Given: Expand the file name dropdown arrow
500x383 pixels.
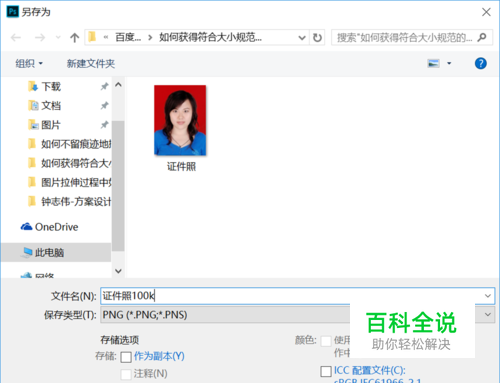Looking at the screenshot, I should pyautogui.click(x=488, y=296).
